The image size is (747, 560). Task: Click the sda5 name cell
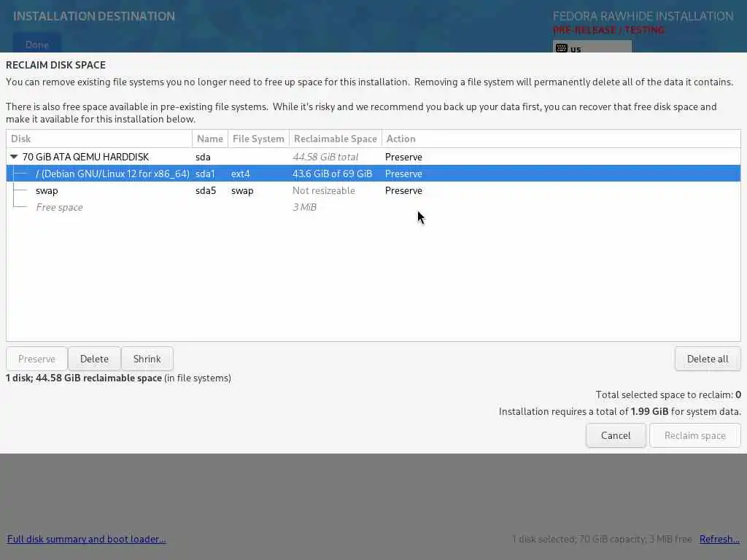[206, 190]
